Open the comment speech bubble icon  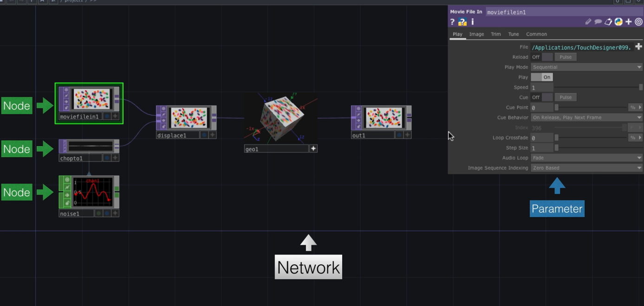598,22
